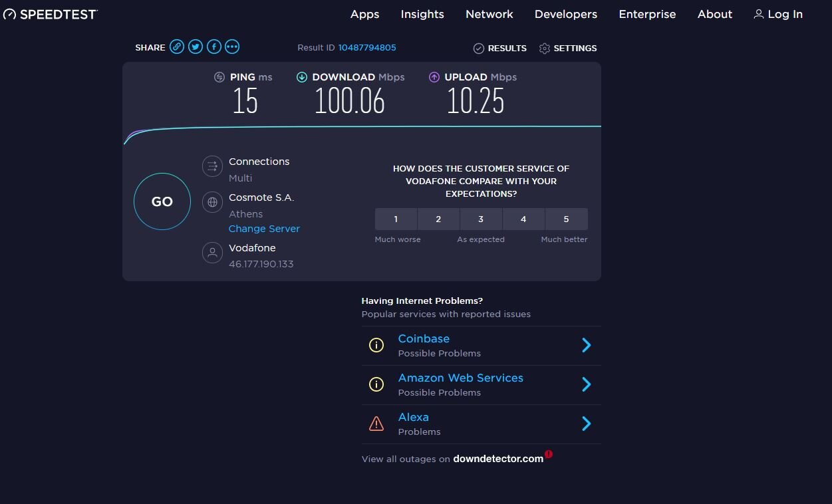This screenshot has height=504, width=832.
Task: Click the SHARE label
Action: coord(150,48)
